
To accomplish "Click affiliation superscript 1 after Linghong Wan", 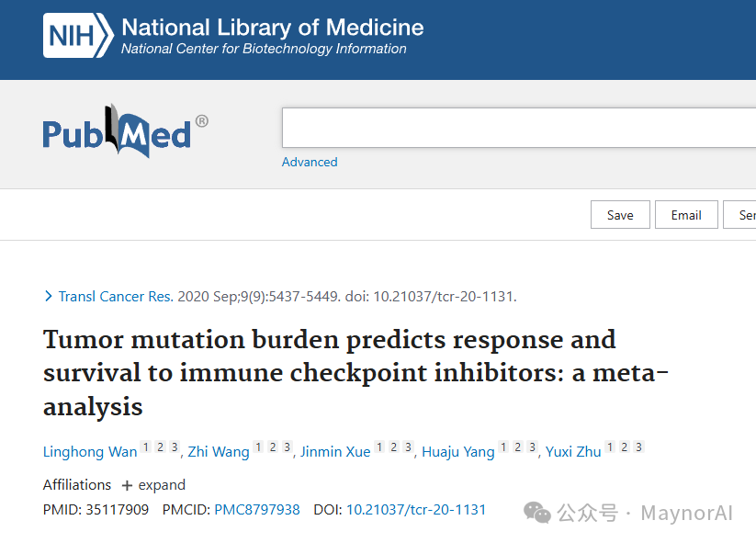I will [x=146, y=447].
